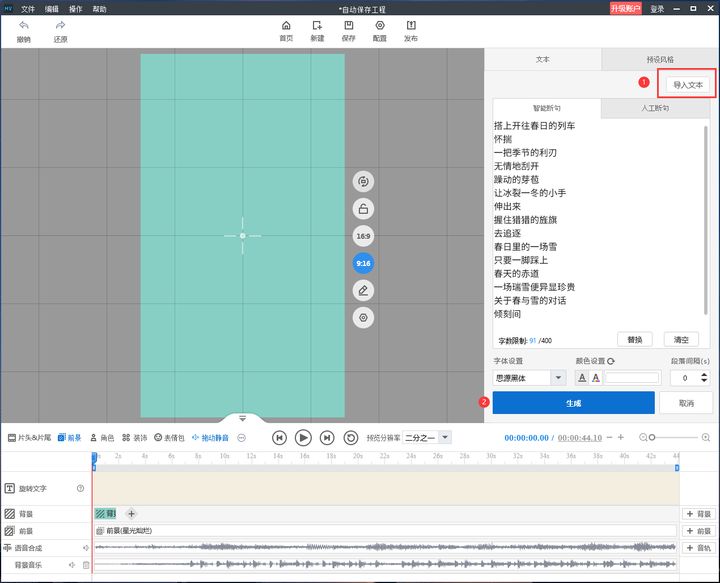Image resolution: width=720 pixels, height=583 pixels.
Task: Select the 前景(星光灿烂) clip
Action: [385, 531]
